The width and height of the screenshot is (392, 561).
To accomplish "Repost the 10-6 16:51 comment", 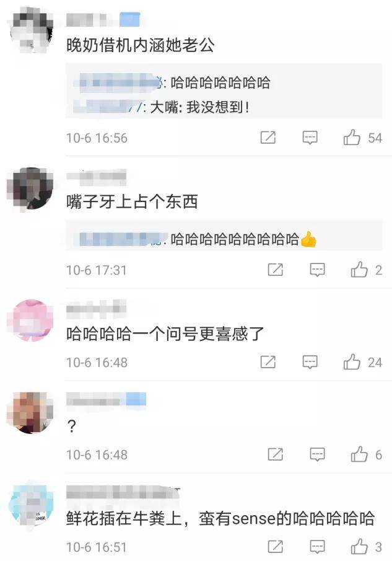I will point(276,546).
